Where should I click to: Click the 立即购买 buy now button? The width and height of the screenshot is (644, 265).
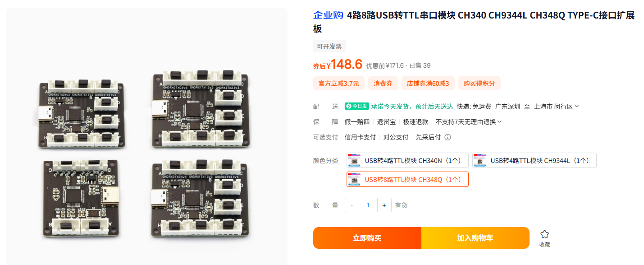click(367, 238)
